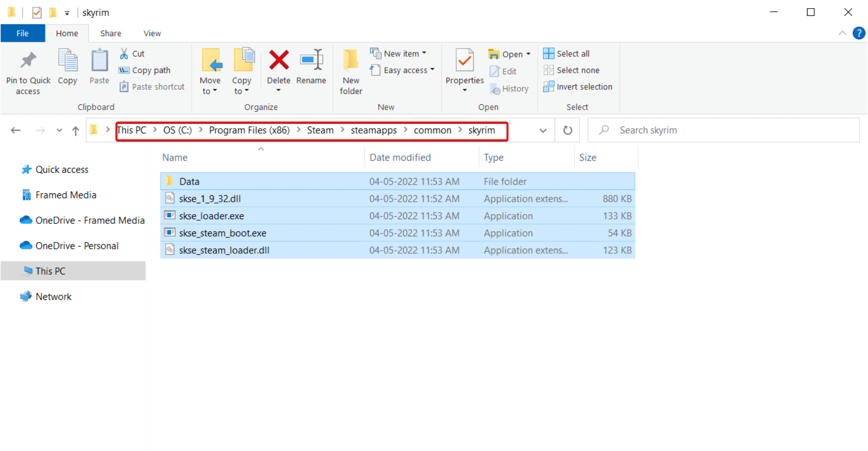
Task: Select This PC in navigation pane
Action: tap(73, 271)
